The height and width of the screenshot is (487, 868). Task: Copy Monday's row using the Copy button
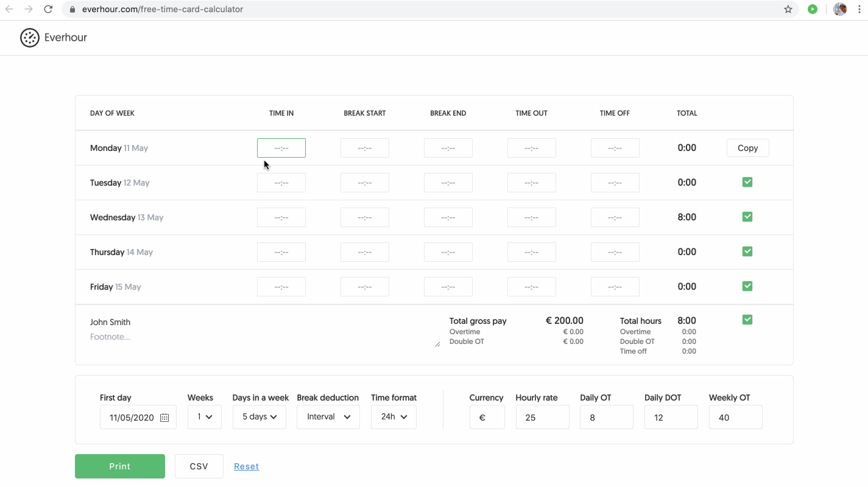747,147
